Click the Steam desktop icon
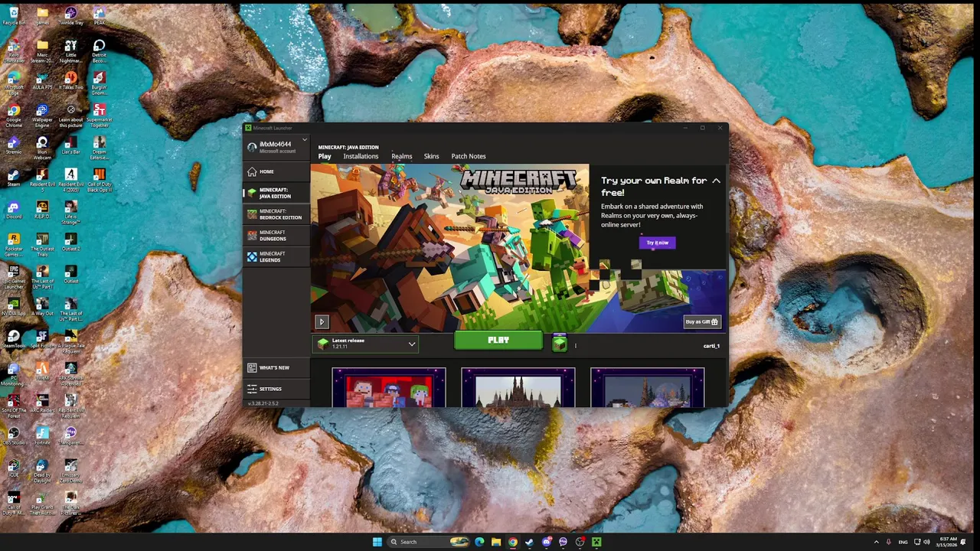This screenshot has height=551, width=980. (14, 178)
